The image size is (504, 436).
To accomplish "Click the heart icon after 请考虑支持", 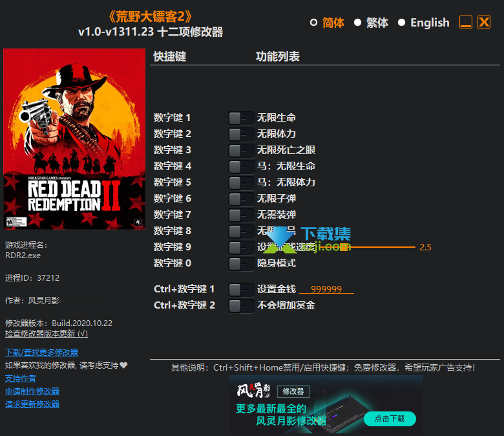I will pyautogui.click(x=124, y=365).
